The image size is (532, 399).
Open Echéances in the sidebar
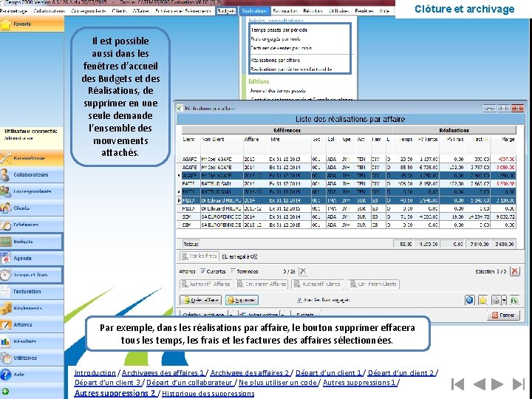click(x=32, y=225)
